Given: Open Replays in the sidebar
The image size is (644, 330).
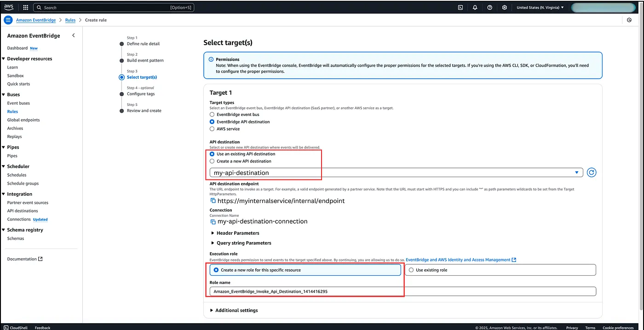Looking at the screenshot, I should (14, 137).
